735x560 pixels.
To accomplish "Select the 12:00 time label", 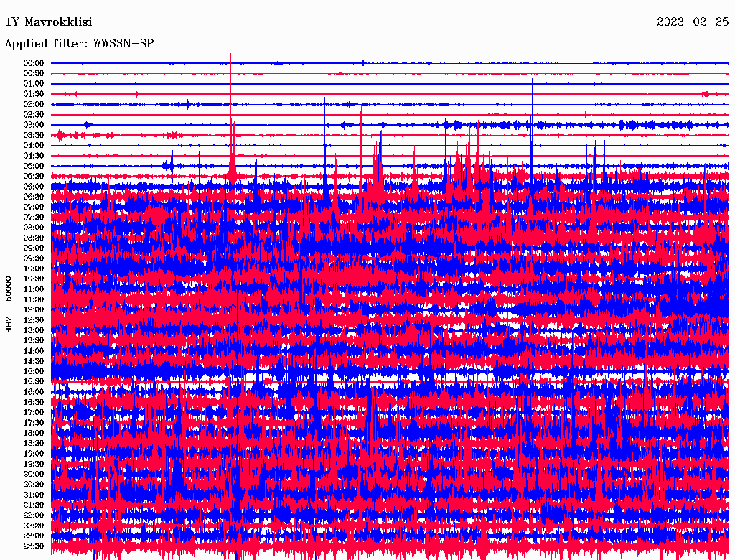I will point(34,310).
